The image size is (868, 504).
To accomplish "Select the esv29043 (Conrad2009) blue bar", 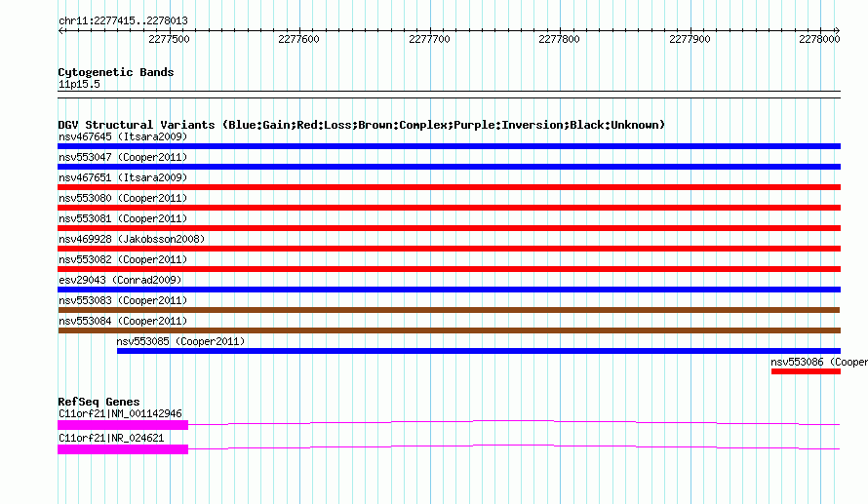I will pos(449,290).
